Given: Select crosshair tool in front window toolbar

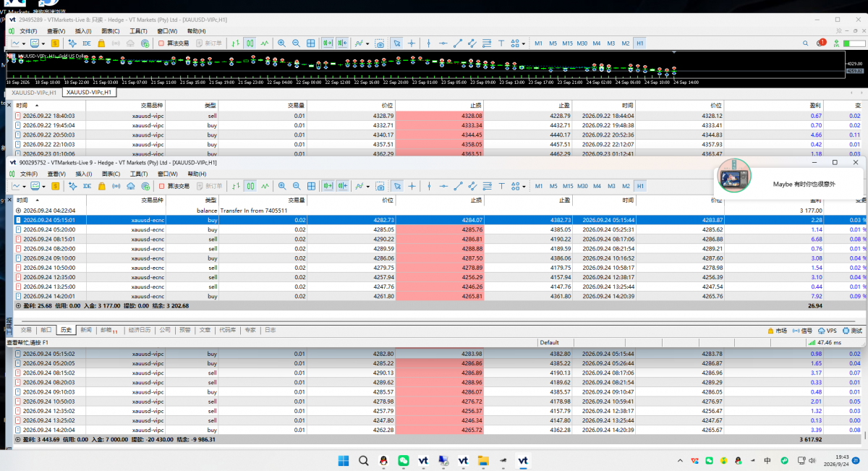Looking at the screenshot, I should [x=412, y=186].
